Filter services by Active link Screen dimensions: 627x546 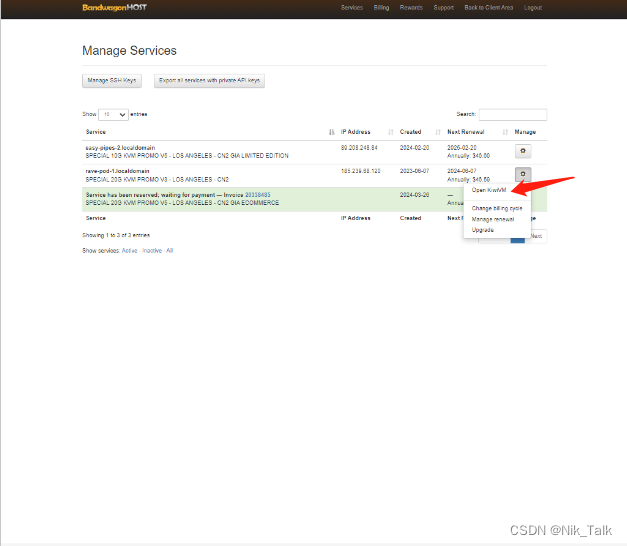(x=129, y=251)
